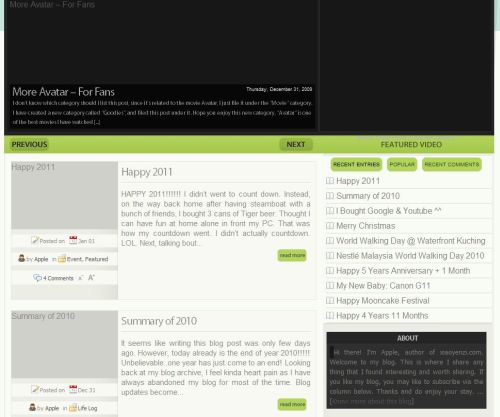Open Nestlé Malaysia World Walking Day 2010 entry

point(410,256)
